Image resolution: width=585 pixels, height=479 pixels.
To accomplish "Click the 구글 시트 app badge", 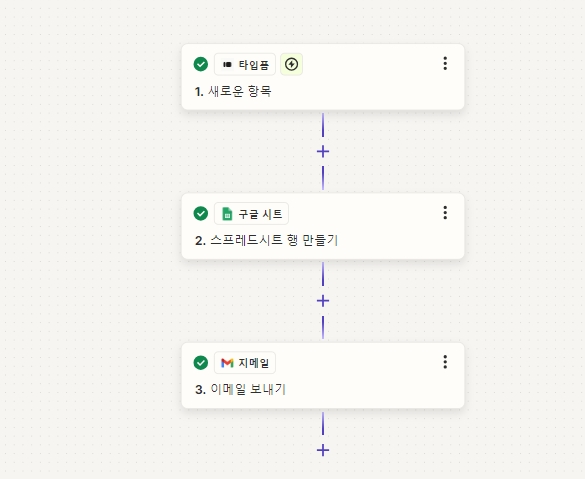I will [x=251, y=213].
